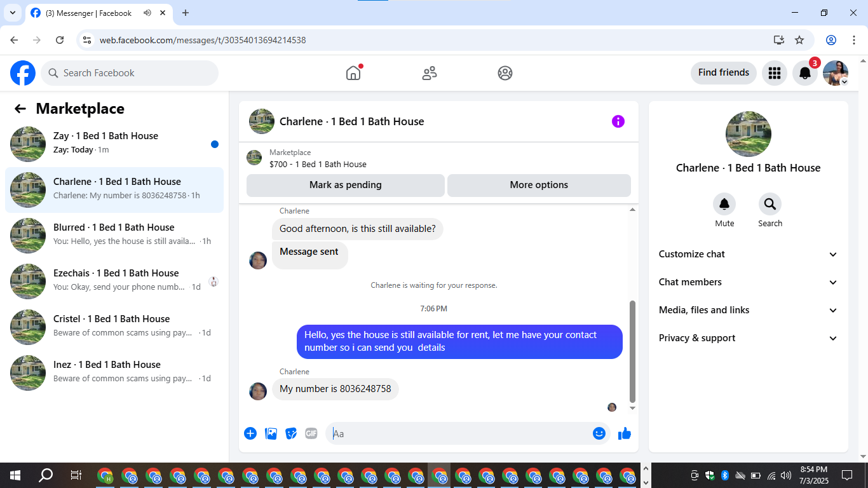
Task: Open Ezechais 1 Bed 1 Bath House chat
Action: [x=114, y=281]
